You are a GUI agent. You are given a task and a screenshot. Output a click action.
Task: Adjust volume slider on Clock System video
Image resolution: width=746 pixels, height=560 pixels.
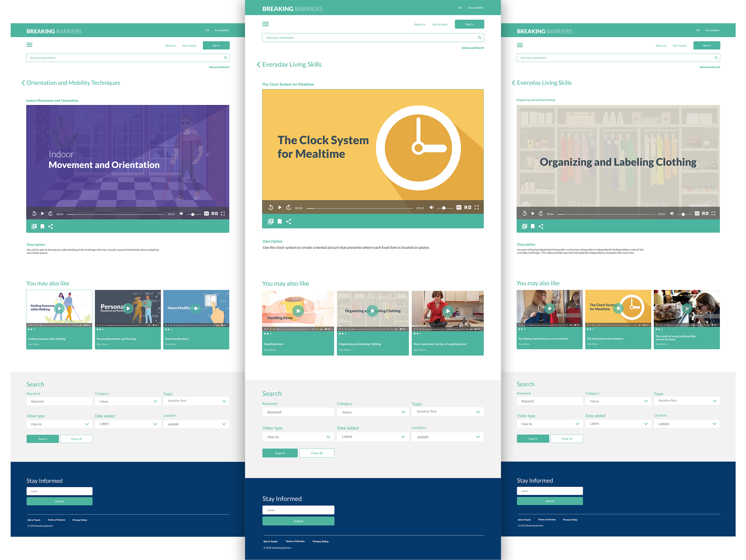[444, 208]
